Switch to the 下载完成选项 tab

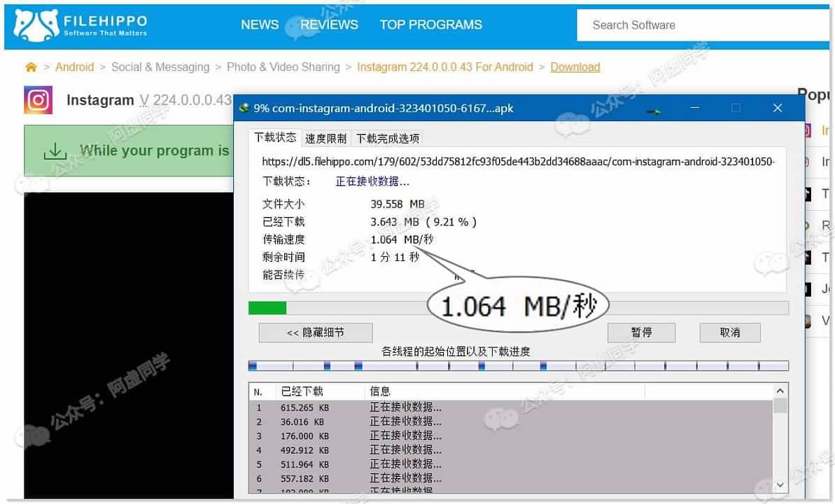(x=388, y=139)
